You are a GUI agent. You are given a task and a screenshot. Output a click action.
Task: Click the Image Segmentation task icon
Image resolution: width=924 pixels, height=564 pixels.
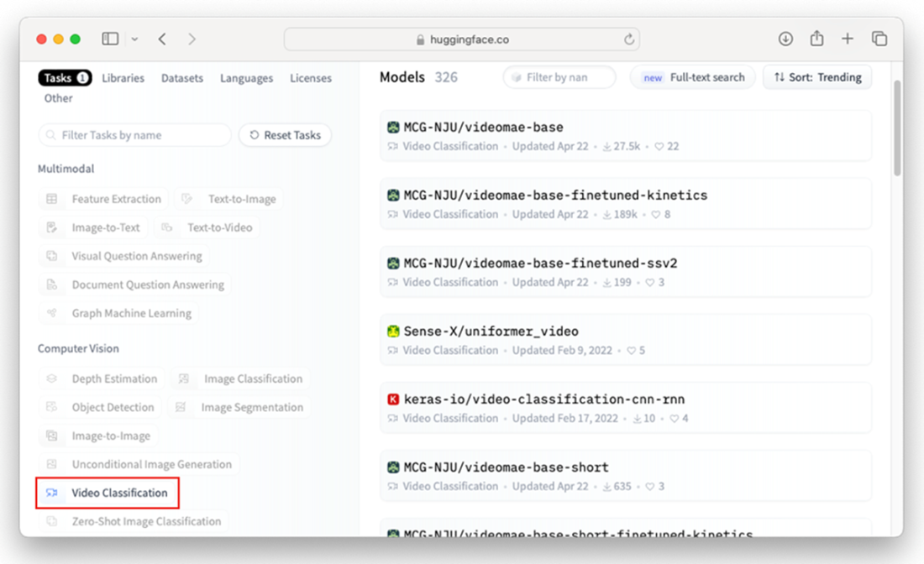click(x=181, y=407)
